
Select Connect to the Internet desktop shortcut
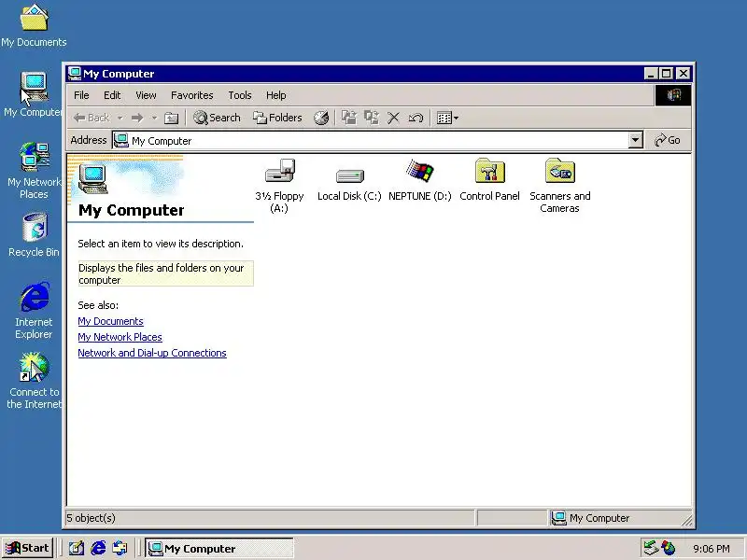pyautogui.click(x=34, y=381)
